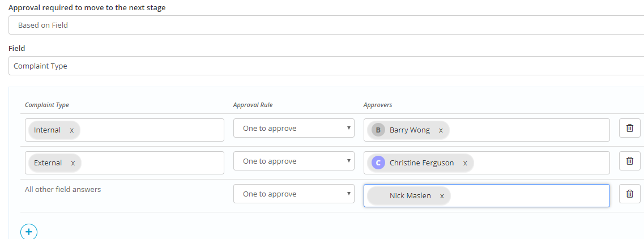Click the 'All other field answers' text
The height and width of the screenshot is (239, 644).
coord(63,190)
